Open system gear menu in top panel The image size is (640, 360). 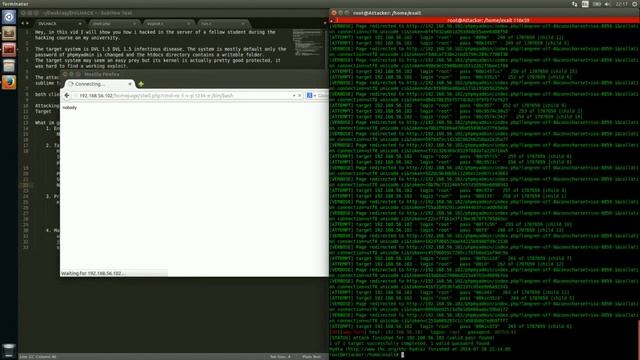(635, 4)
